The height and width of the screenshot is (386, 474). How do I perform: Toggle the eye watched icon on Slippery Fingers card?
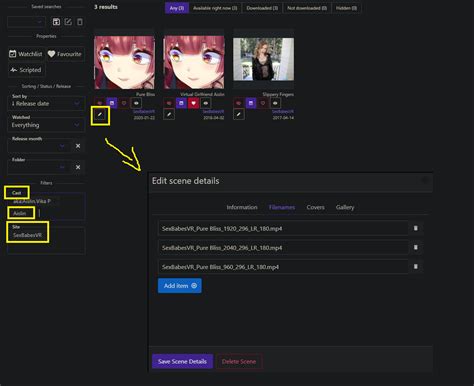point(275,103)
